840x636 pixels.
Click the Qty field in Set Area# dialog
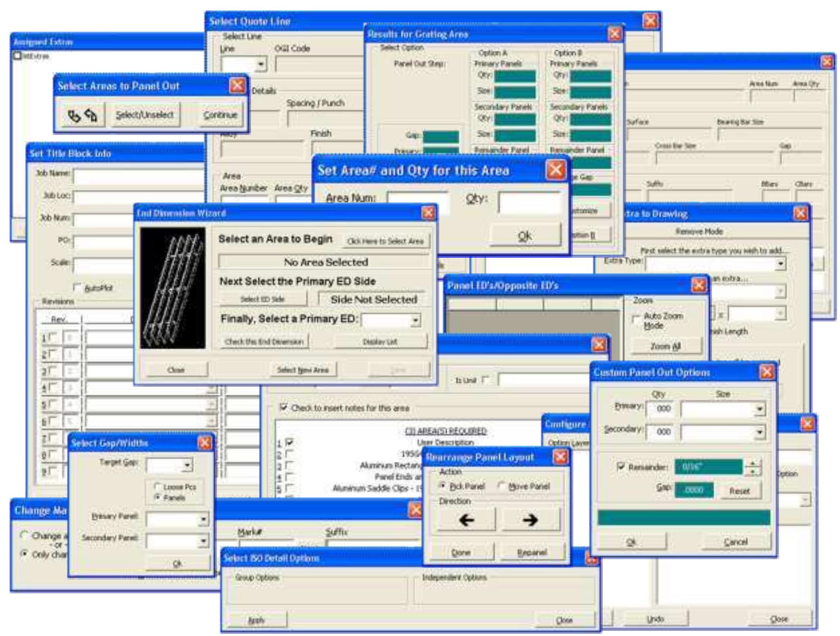(529, 202)
